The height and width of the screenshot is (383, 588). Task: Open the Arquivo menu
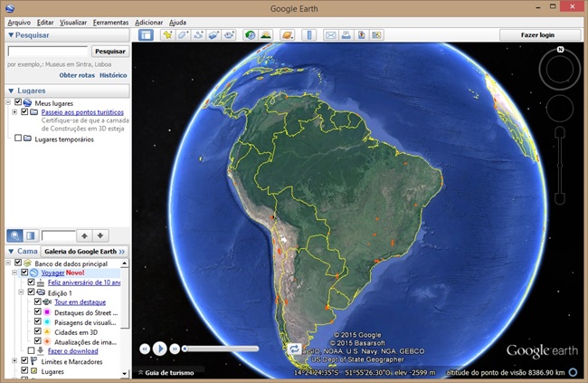click(x=19, y=23)
